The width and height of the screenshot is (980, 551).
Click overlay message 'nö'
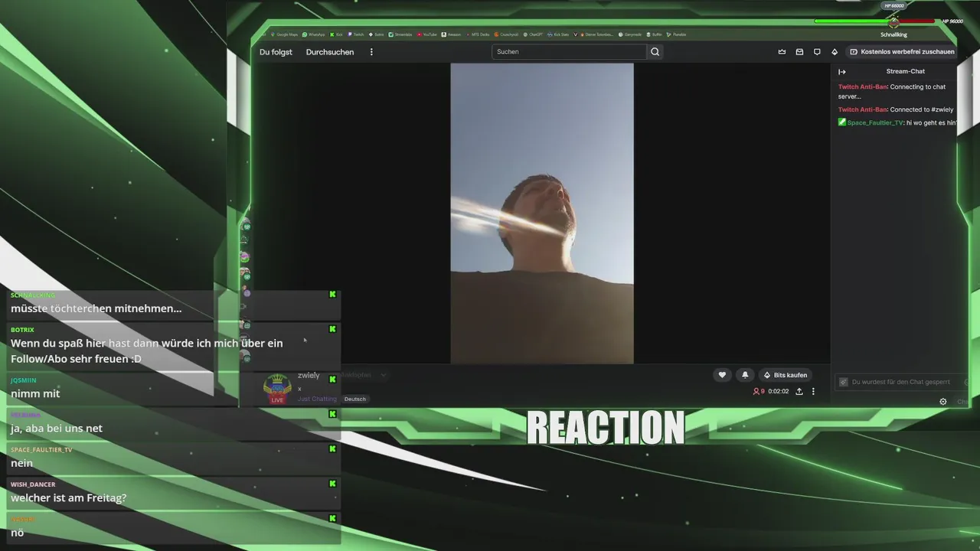[17, 533]
